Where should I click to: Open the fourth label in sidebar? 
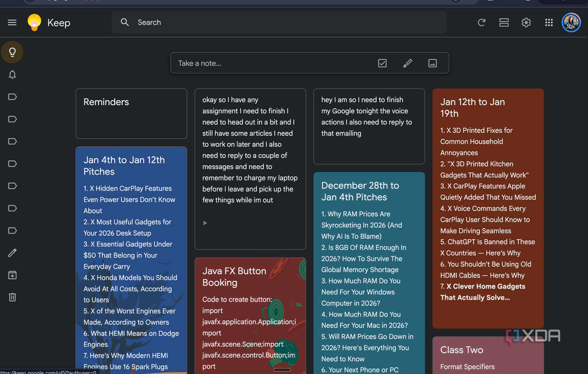click(x=12, y=164)
